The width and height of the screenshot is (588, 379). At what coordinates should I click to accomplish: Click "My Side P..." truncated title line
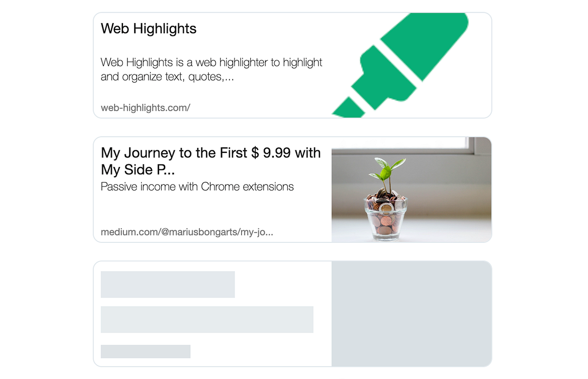click(x=138, y=170)
